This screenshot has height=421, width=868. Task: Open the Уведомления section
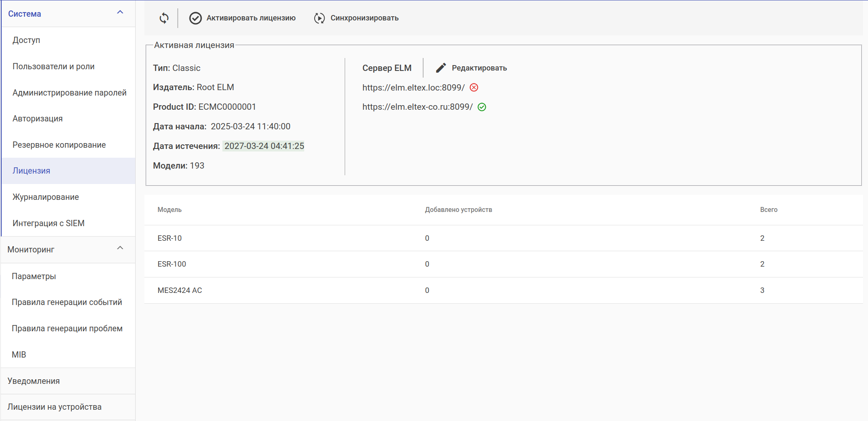tap(33, 381)
